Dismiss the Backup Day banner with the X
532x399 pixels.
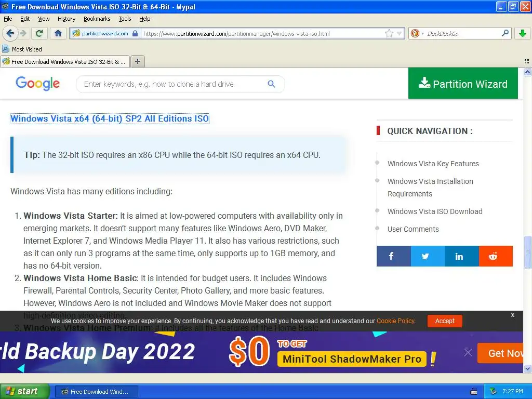coord(468,353)
